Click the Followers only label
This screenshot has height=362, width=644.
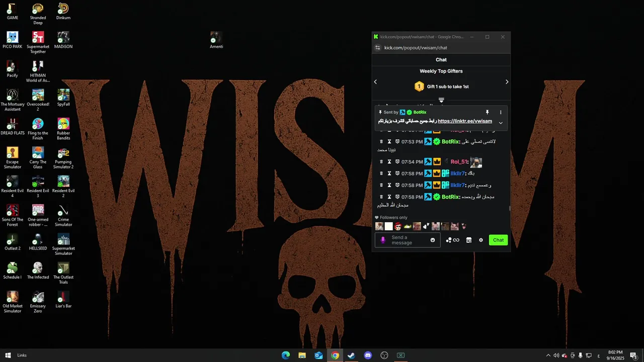pos(393,218)
